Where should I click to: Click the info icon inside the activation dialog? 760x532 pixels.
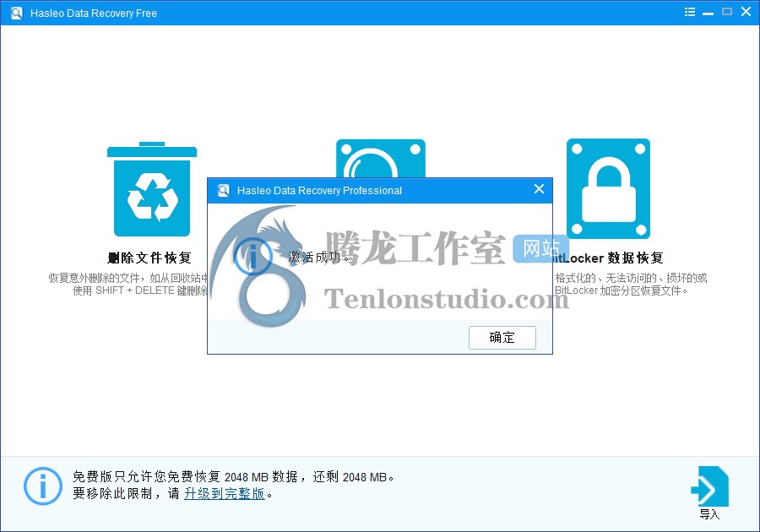tap(252, 257)
